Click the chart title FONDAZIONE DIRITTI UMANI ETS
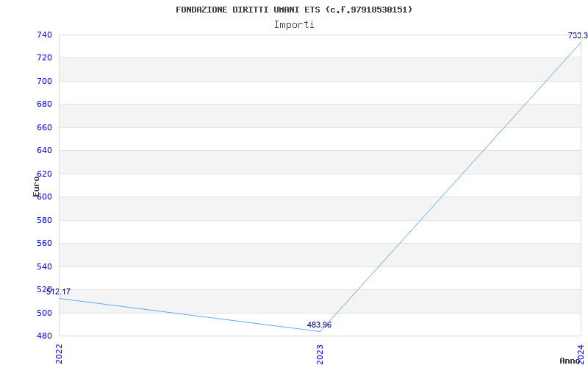Screen dimensions: 588x368 coord(294,10)
